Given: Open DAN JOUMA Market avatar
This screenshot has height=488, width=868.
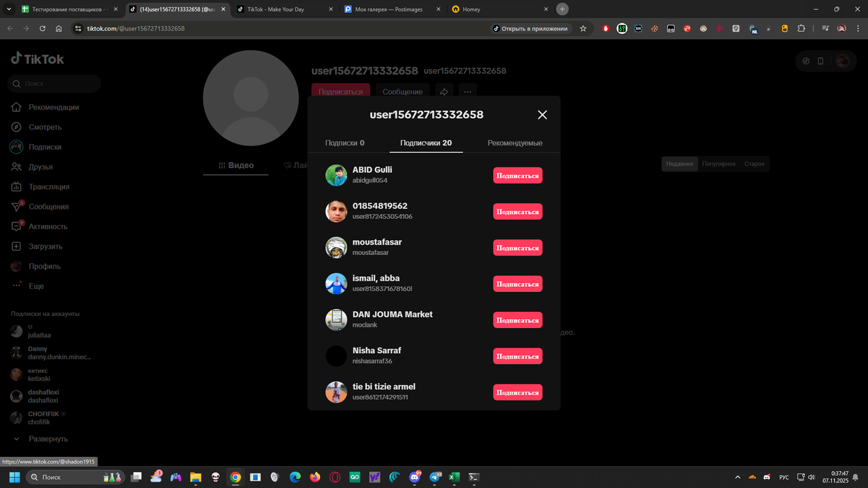Looking at the screenshot, I should coord(336,320).
